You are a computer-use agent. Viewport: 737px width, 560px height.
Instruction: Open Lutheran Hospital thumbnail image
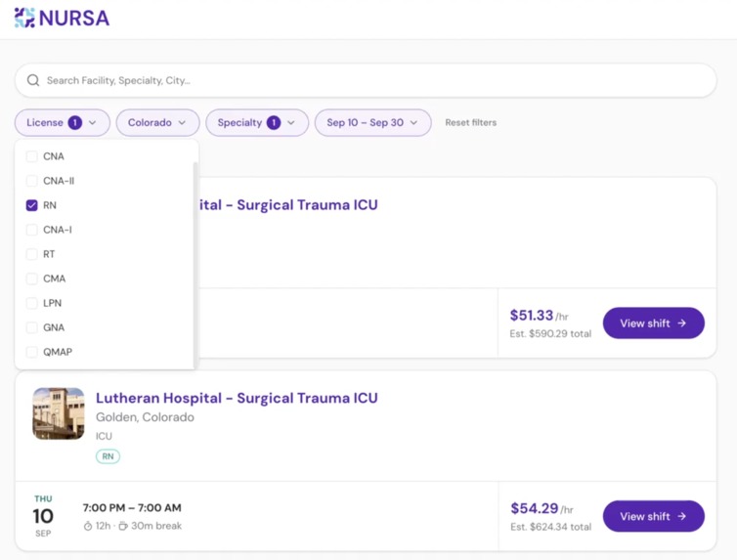coord(59,413)
